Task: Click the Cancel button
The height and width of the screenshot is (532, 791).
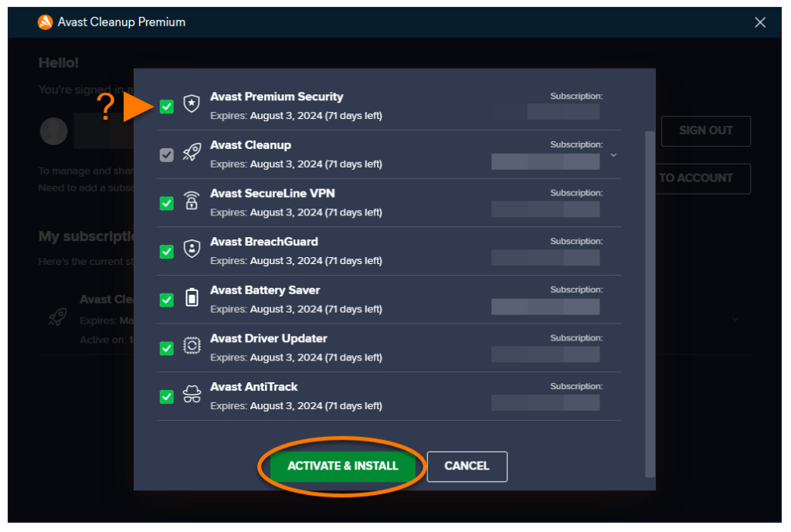Action: pos(467,466)
